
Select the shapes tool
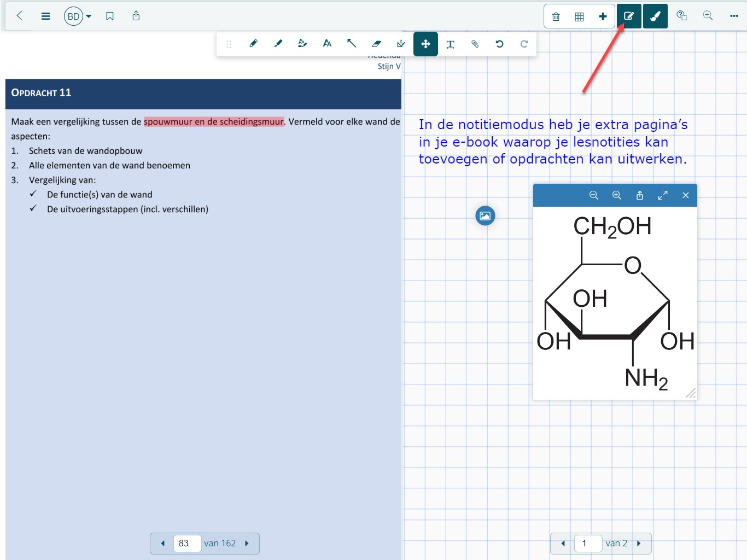click(x=401, y=44)
